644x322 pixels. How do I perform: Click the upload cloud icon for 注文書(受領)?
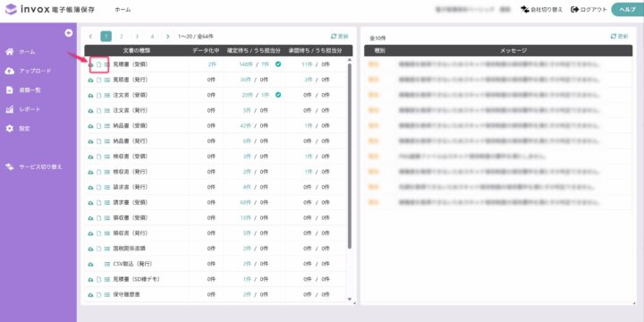[x=90, y=96]
